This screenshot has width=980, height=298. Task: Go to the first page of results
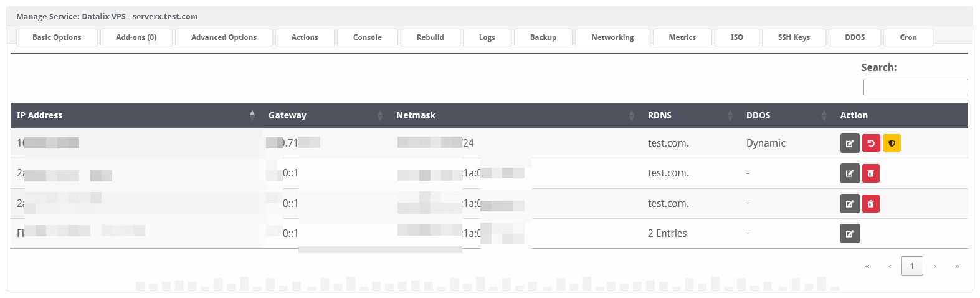pos(867,266)
